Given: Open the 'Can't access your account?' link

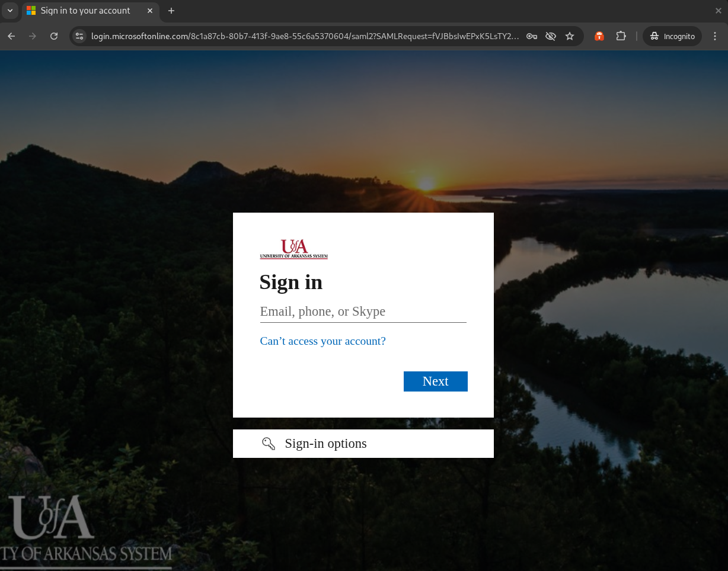Looking at the screenshot, I should [x=323, y=341].
